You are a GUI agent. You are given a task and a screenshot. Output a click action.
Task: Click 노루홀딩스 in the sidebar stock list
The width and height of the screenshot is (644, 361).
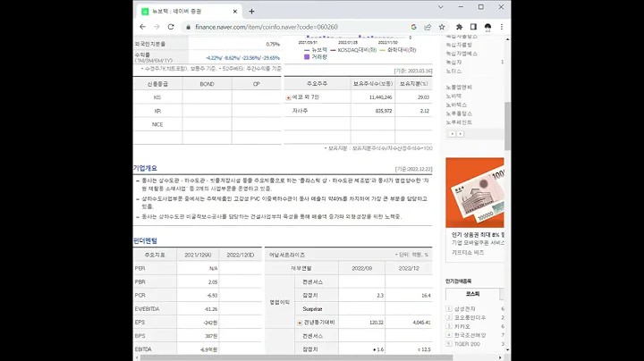(459, 113)
